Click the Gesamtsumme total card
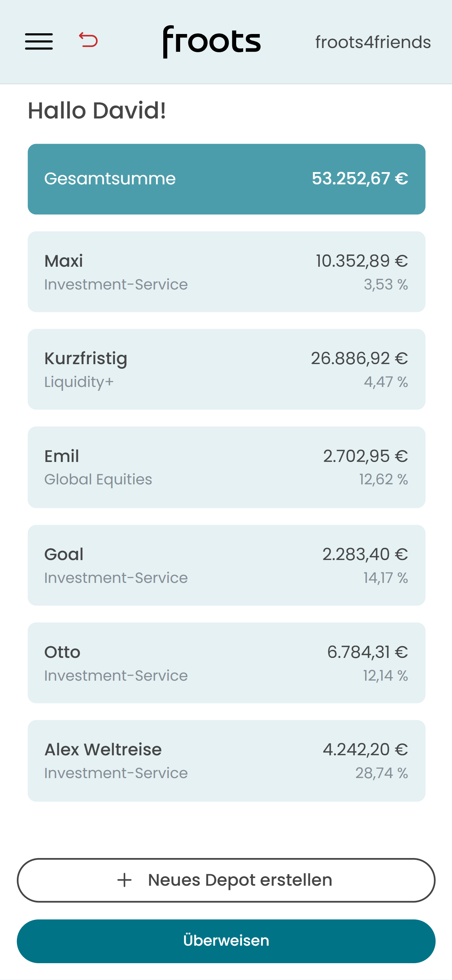The image size is (452, 980). point(226,179)
